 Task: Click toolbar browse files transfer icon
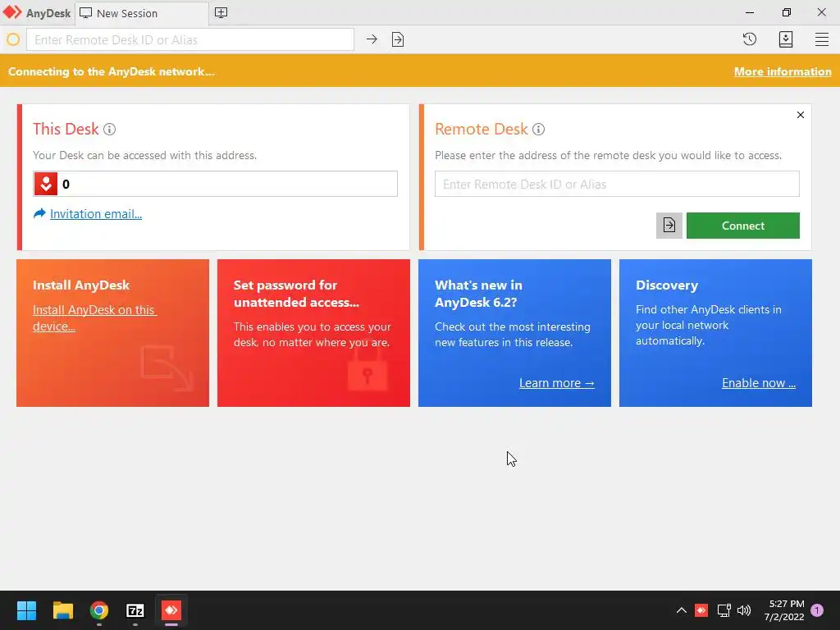click(x=398, y=39)
